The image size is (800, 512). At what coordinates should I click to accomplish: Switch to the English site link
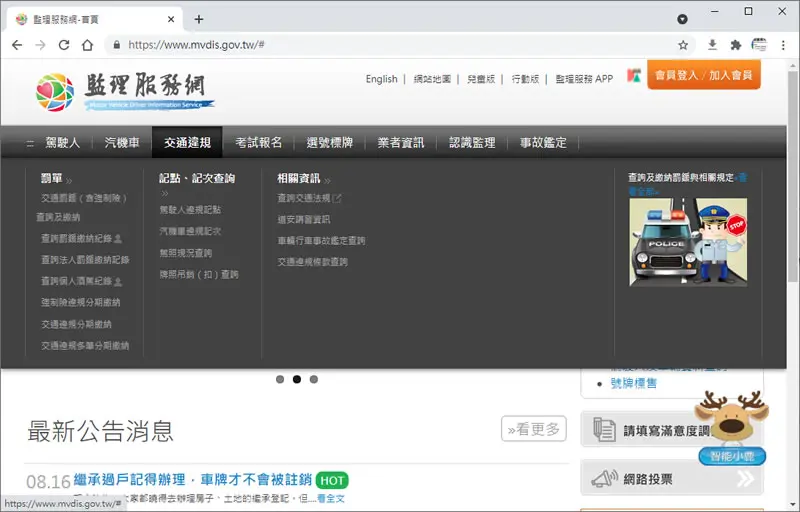tap(381, 79)
